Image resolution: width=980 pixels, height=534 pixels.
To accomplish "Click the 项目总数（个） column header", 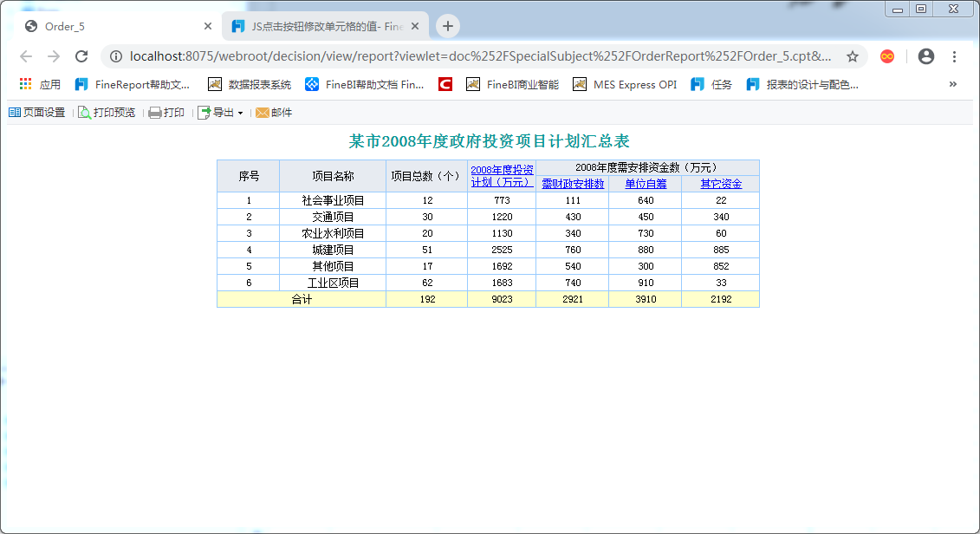I will click(x=427, y=176).
